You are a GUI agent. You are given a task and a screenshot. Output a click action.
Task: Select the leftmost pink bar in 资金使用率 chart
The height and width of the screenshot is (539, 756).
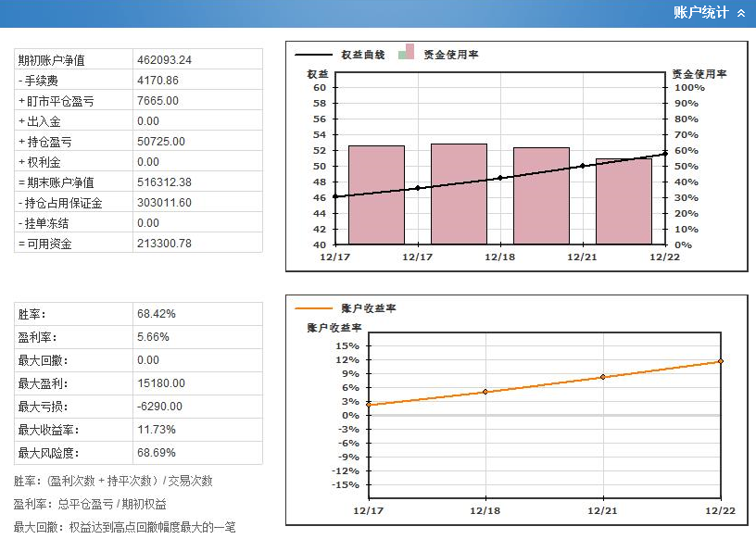pos(376,194)
